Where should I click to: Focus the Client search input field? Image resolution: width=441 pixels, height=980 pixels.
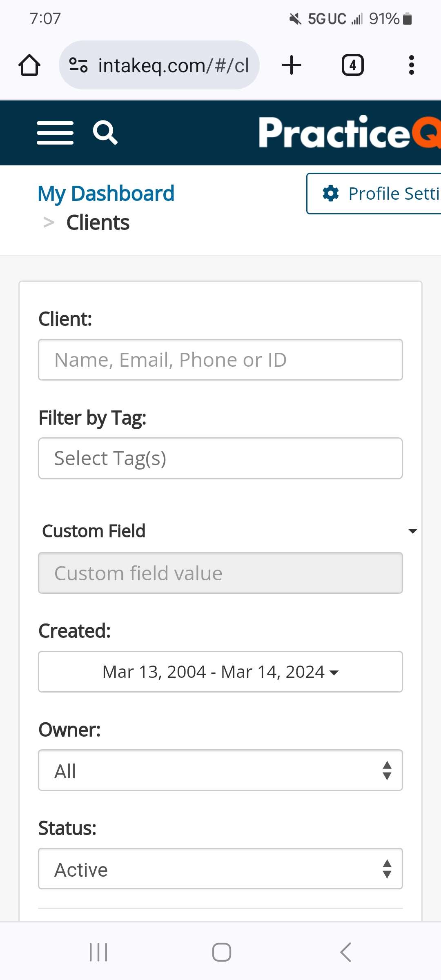point(220,360)
